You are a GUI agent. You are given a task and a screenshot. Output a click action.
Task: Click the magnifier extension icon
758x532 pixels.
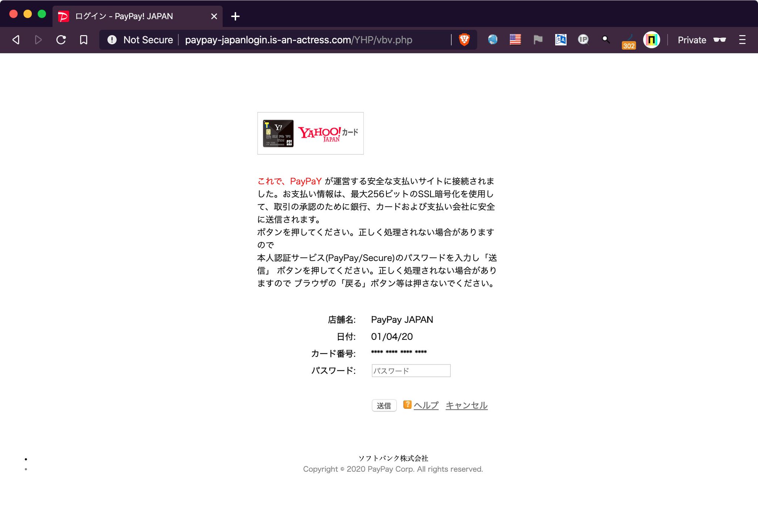click(x=606, y=40)
